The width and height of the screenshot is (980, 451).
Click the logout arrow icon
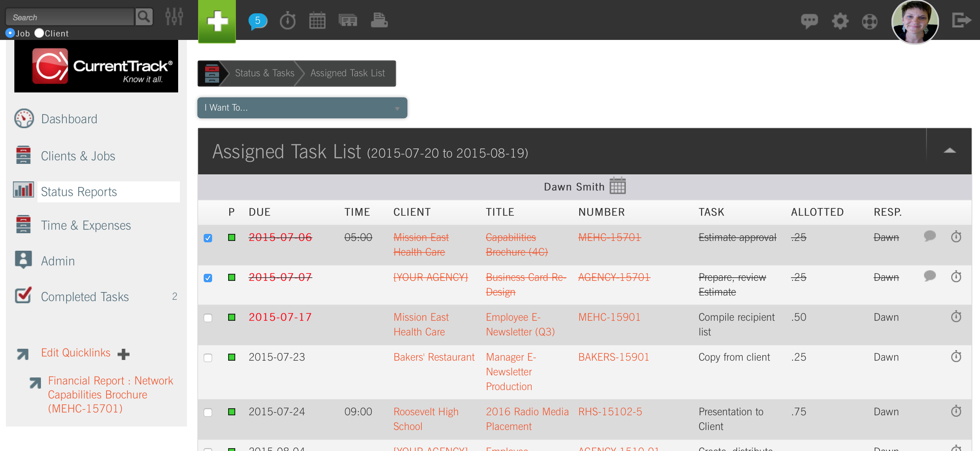pos(961,20)
